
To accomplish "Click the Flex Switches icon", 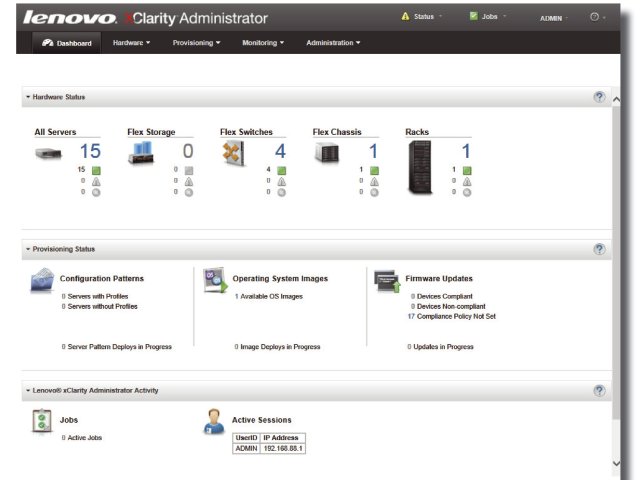I will tap(234, 153).
